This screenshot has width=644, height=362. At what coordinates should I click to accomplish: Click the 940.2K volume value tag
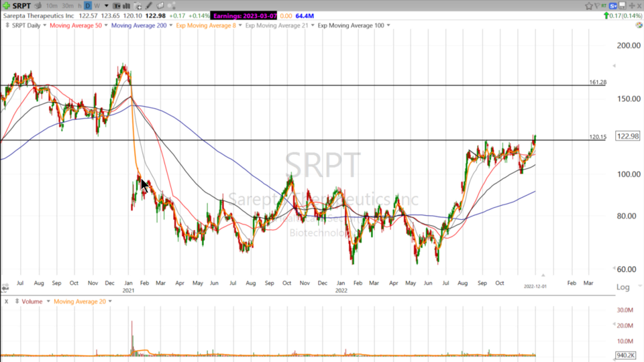(625, 355)
